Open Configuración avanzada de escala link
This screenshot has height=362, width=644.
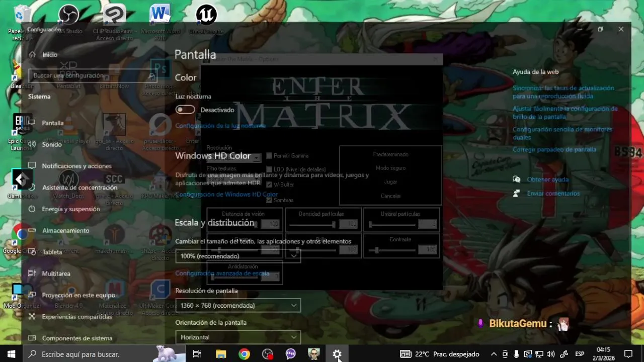(x=222, y=274)
